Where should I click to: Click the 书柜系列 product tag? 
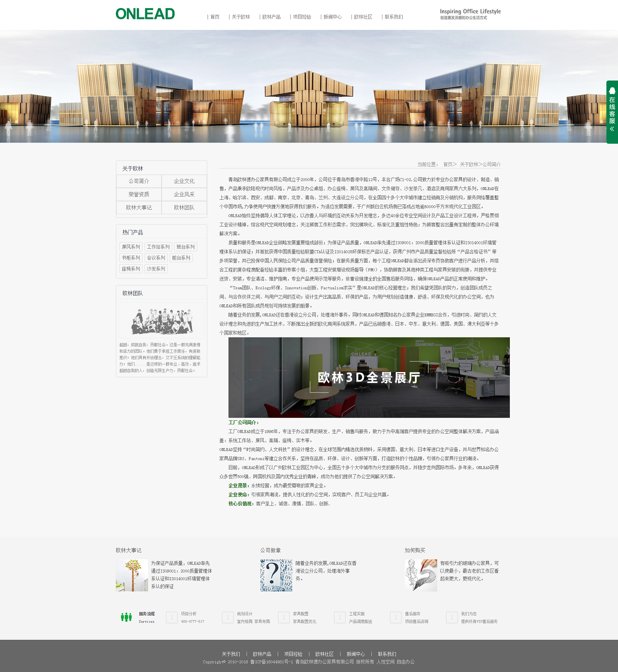tap(131, 258)
